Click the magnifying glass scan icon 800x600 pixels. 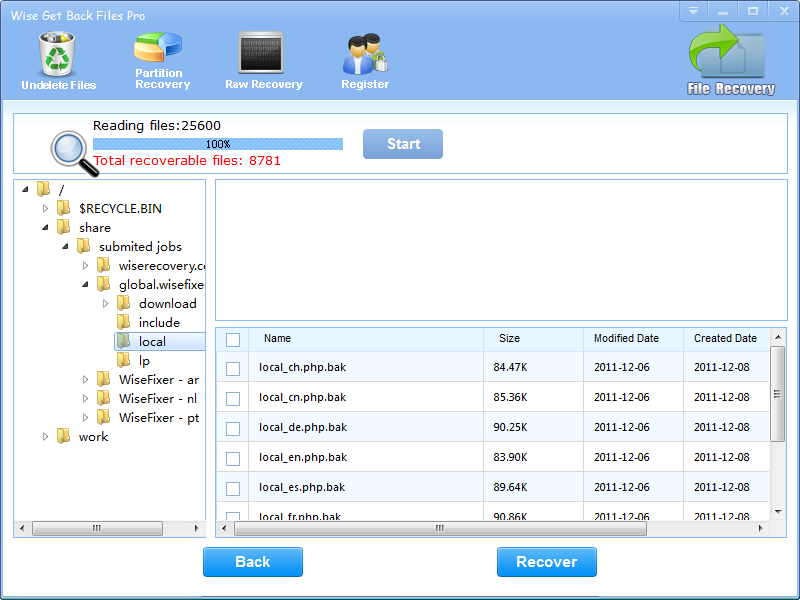click(73, 154)
